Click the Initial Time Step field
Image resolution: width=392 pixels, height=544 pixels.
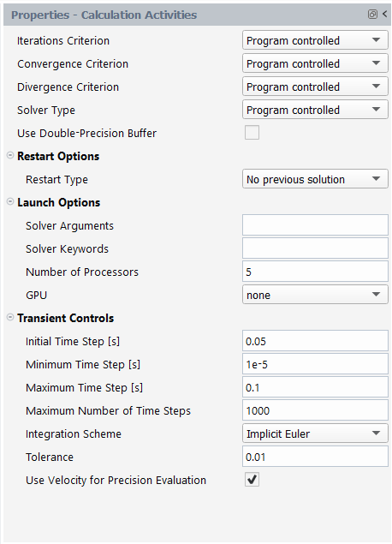315,341
